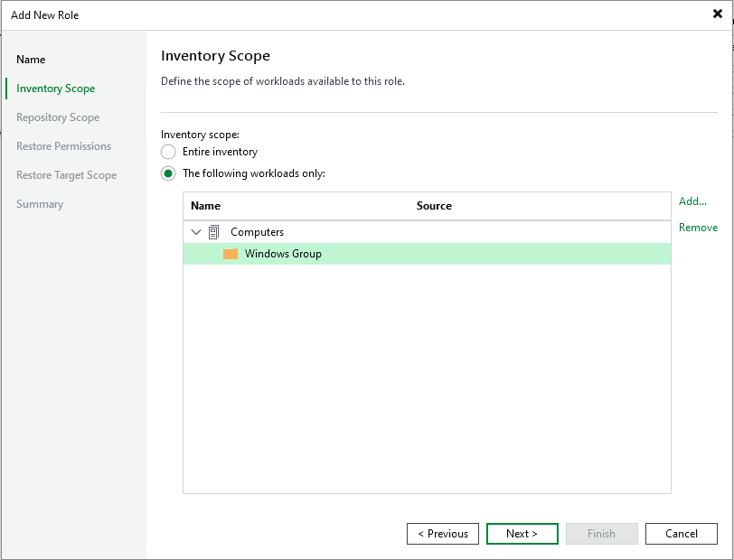Click the Computers node icon

pyautogui.click(x=214, y=232)
